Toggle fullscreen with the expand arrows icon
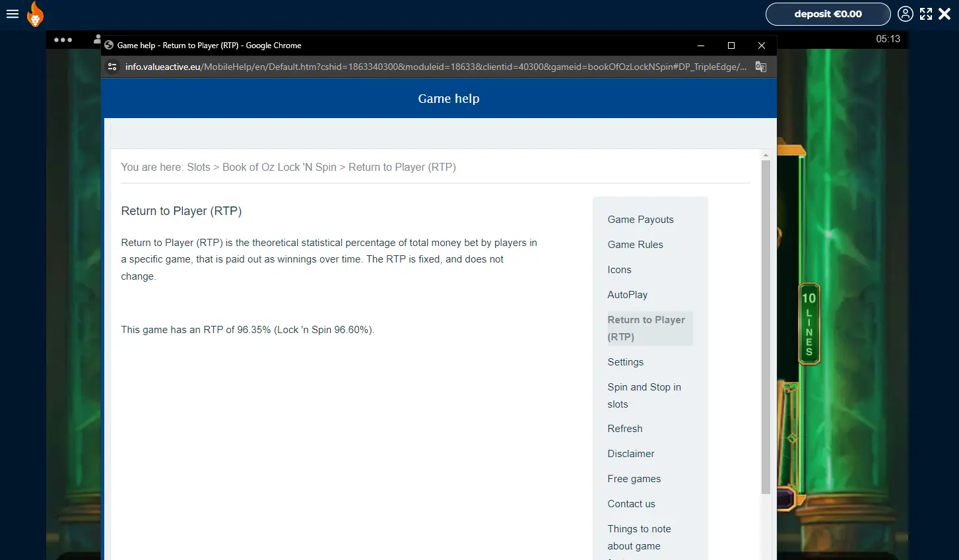959x560 pixels. (926, 14)
